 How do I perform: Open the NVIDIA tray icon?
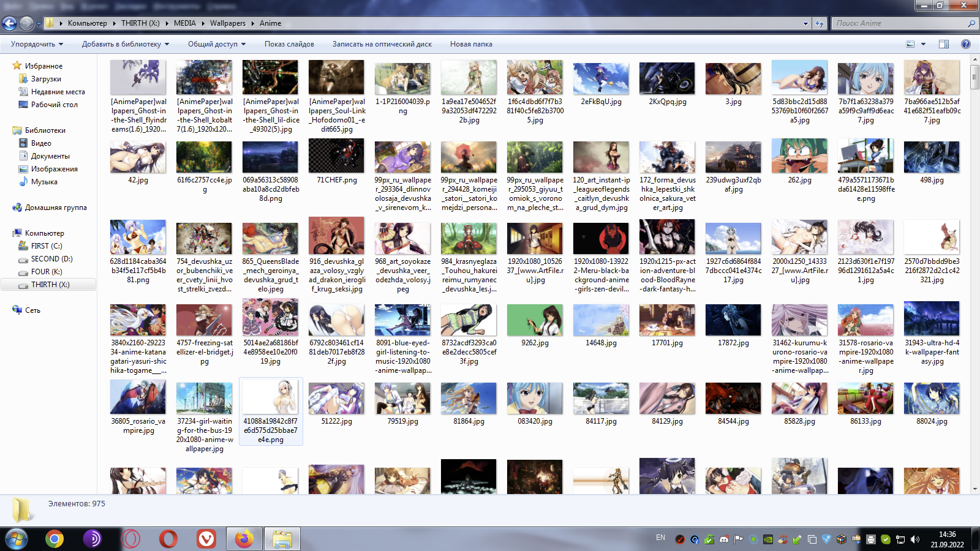pos(768,539)
